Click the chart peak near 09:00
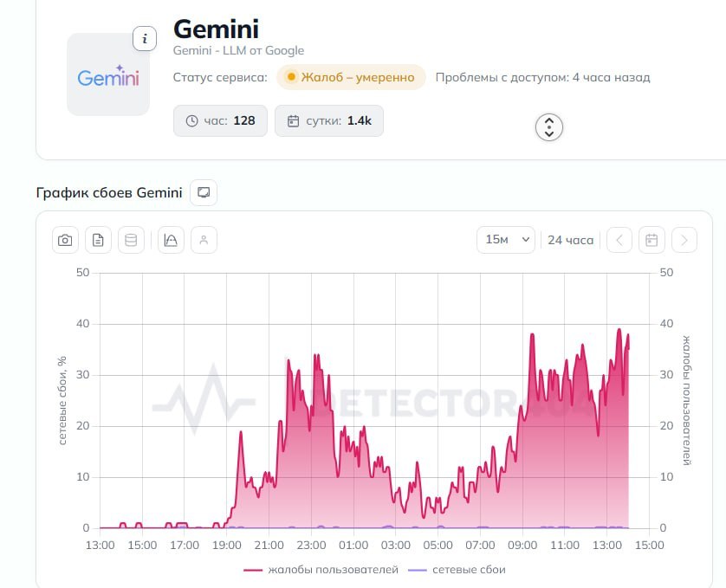The height and width of the screenshot is (588, 726). [532, 334]
